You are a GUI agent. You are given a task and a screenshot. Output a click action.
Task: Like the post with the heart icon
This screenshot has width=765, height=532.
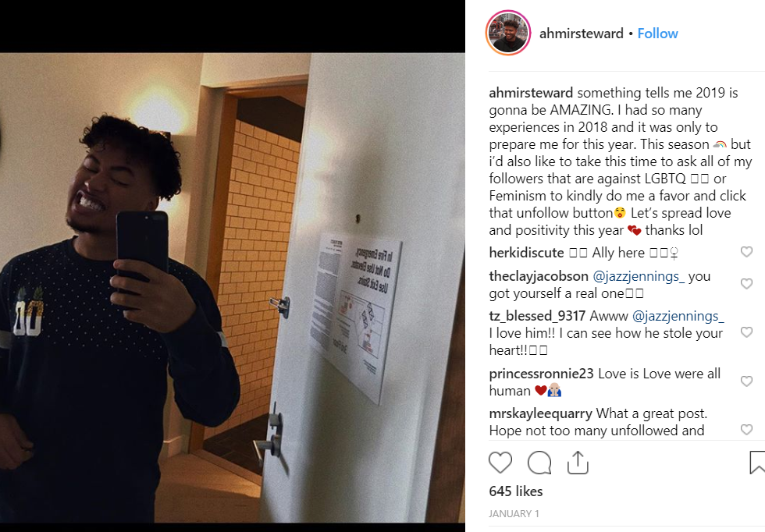pyautogui.click(x=500, y=463)
